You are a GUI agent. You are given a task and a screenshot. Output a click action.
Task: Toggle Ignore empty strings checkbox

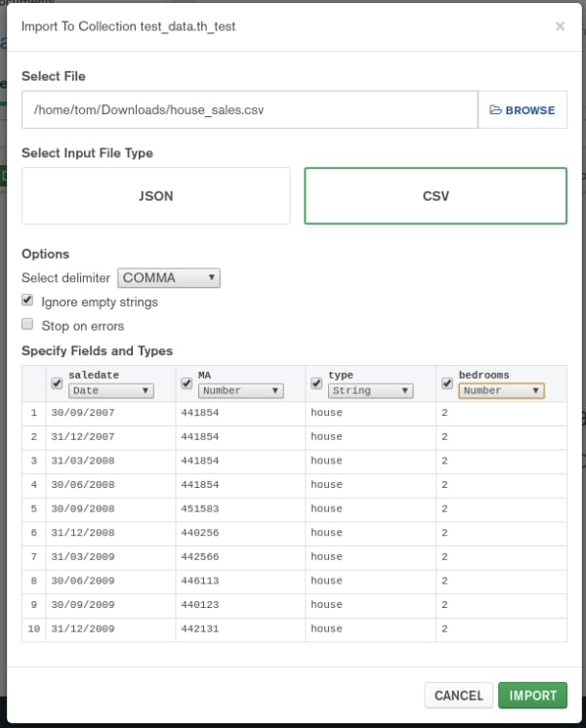pos(28,302)
